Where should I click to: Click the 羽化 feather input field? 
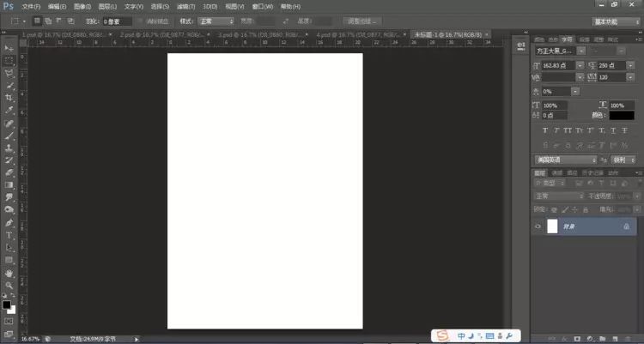tap(117, 21)
